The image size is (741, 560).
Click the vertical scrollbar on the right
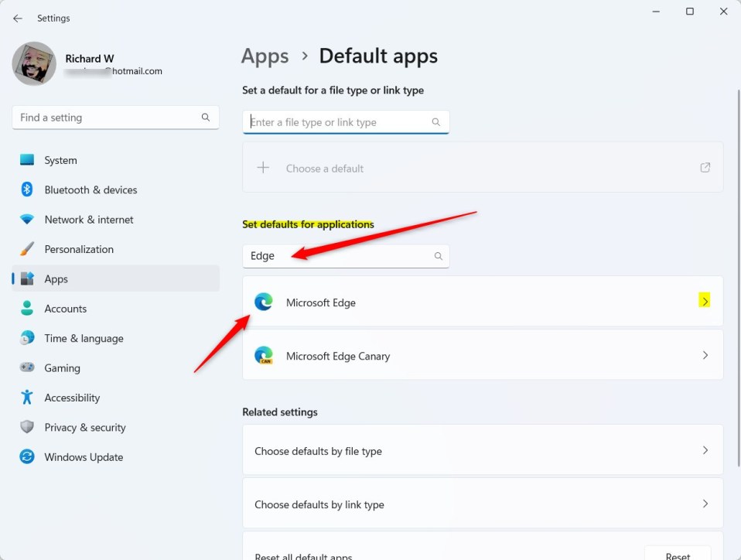pos(739,278)
